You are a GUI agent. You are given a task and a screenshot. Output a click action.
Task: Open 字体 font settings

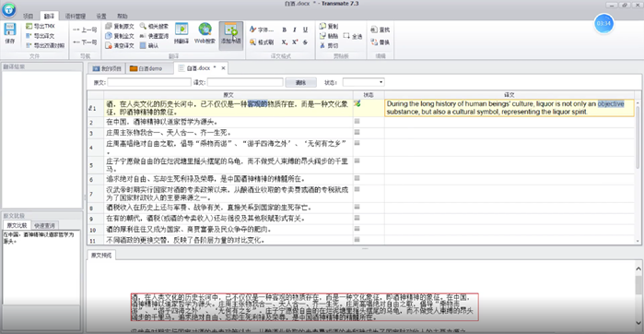point(262,30)
